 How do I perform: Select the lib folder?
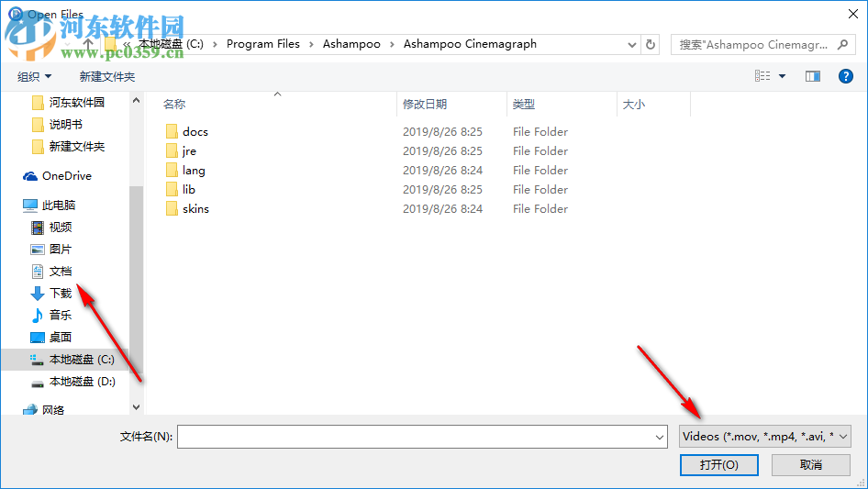tap(181, 190)
